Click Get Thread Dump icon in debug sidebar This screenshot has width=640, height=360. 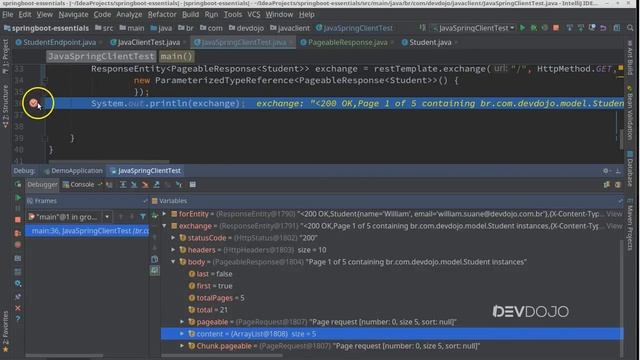(x=18, y=258)
